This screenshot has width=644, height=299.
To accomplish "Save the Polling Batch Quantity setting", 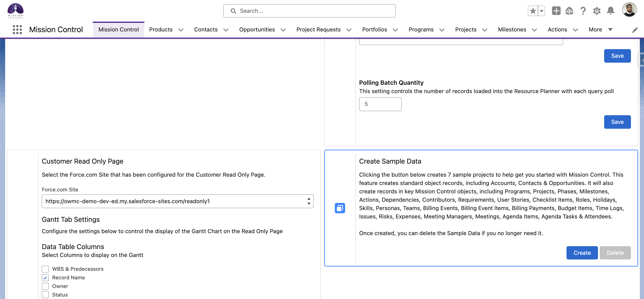I will 617,122.
